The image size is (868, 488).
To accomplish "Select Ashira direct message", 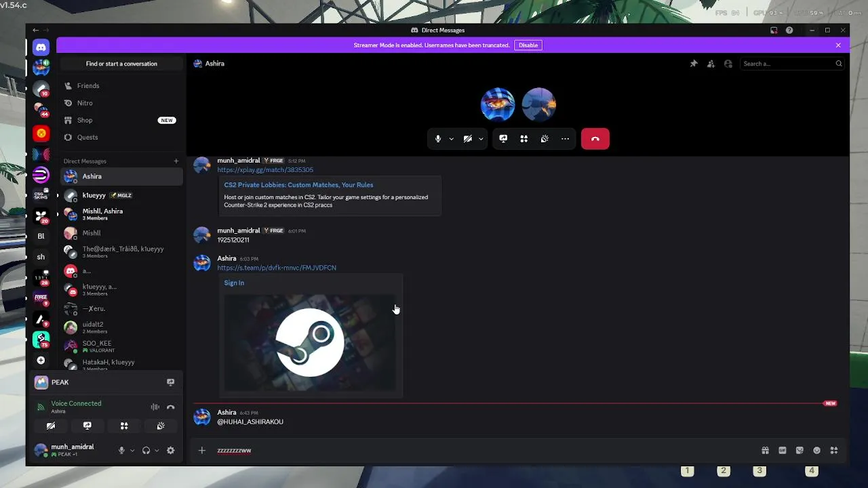I will (121, 176).
